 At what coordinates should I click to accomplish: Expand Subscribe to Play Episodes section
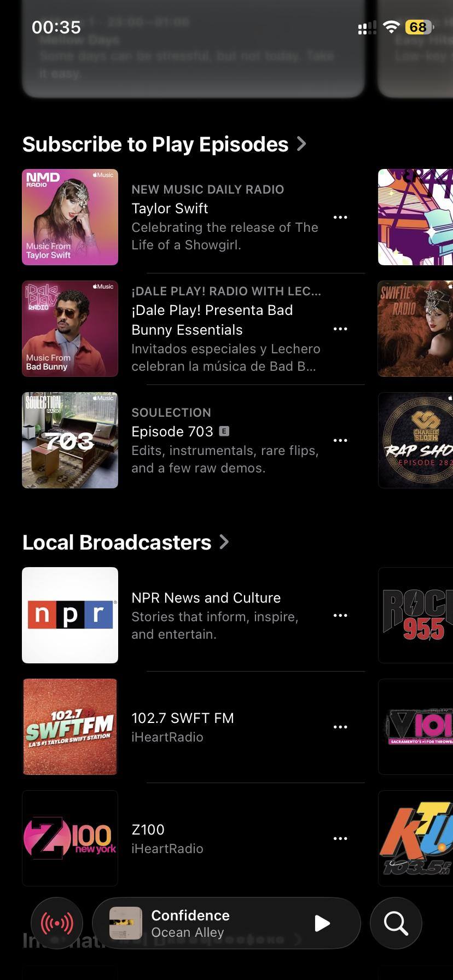(x=164, y=144)
